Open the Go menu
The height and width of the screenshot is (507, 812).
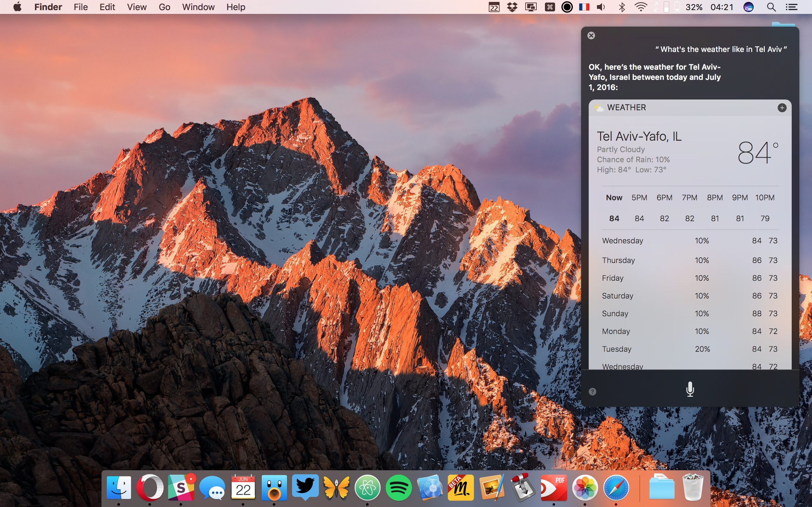pos(164,7)
